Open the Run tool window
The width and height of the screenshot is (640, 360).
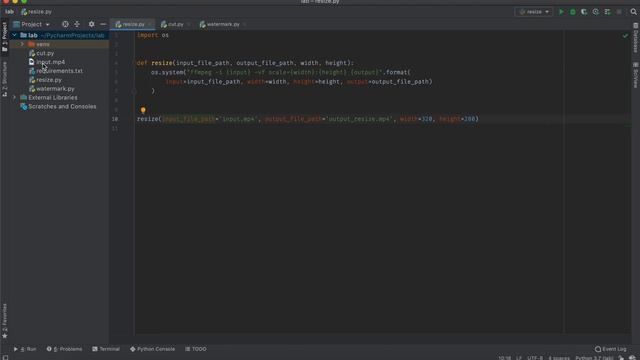[24, 349]
